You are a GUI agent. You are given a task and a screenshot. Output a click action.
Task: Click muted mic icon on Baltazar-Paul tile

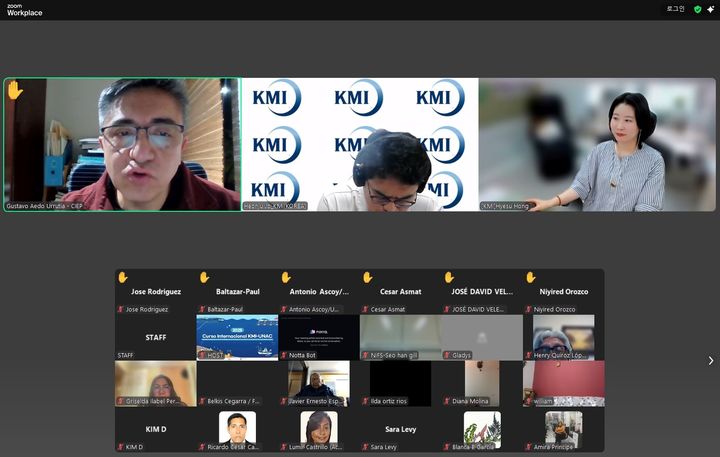pos(201,310)
